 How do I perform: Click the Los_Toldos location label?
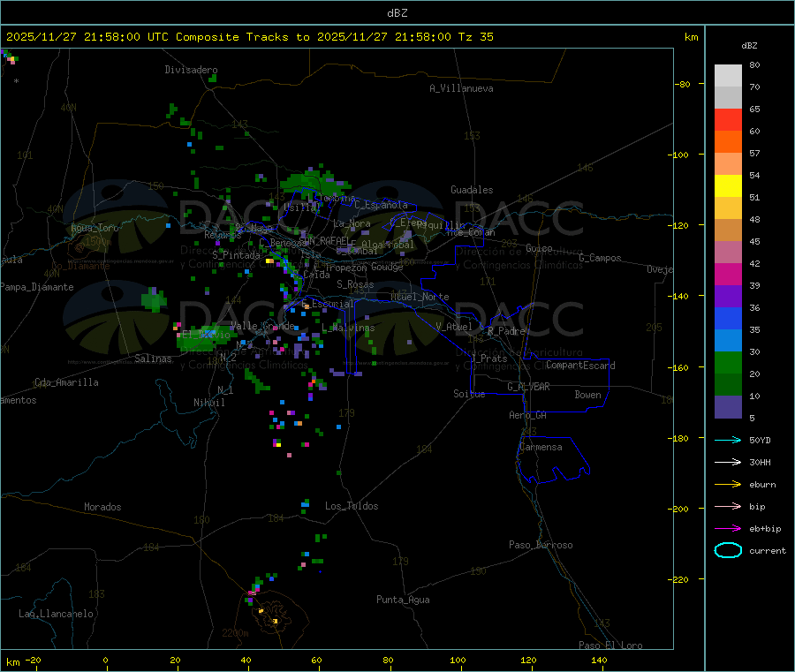(x=352, y=506)
